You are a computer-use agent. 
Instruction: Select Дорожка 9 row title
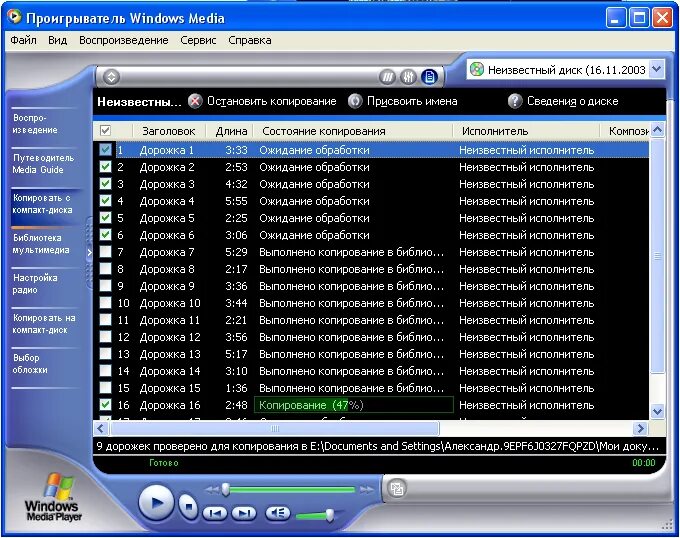click(167, 286)
